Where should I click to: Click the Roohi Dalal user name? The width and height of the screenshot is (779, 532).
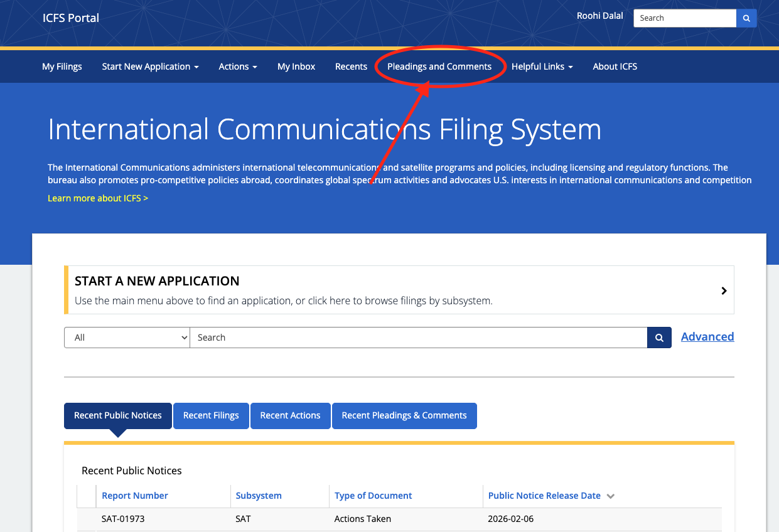click(x=600, y=16)
